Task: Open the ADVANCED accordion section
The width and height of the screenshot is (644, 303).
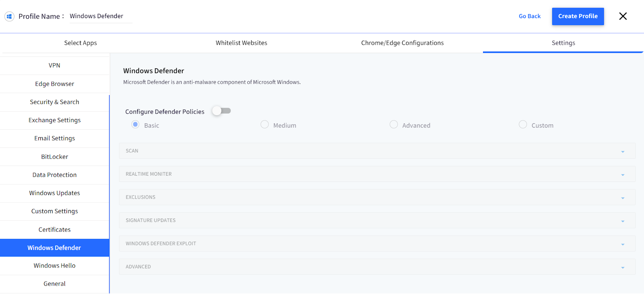Action: pos(377,267)
